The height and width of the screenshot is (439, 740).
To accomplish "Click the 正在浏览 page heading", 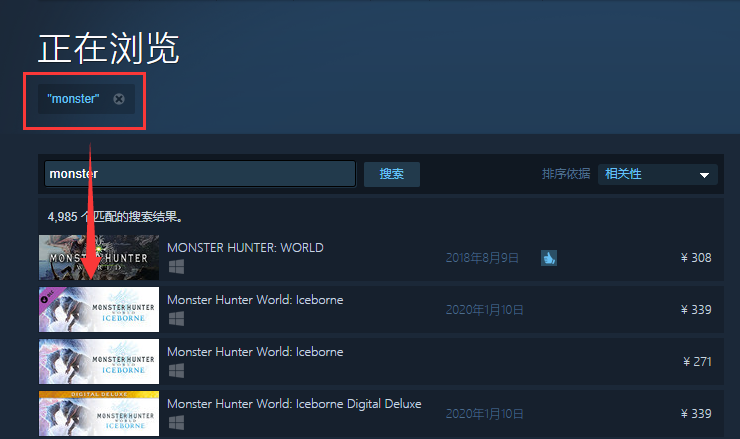I will click(109, 48).
